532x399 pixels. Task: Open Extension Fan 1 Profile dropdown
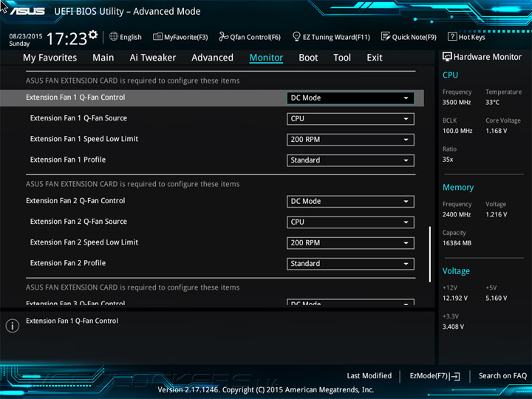350,160
